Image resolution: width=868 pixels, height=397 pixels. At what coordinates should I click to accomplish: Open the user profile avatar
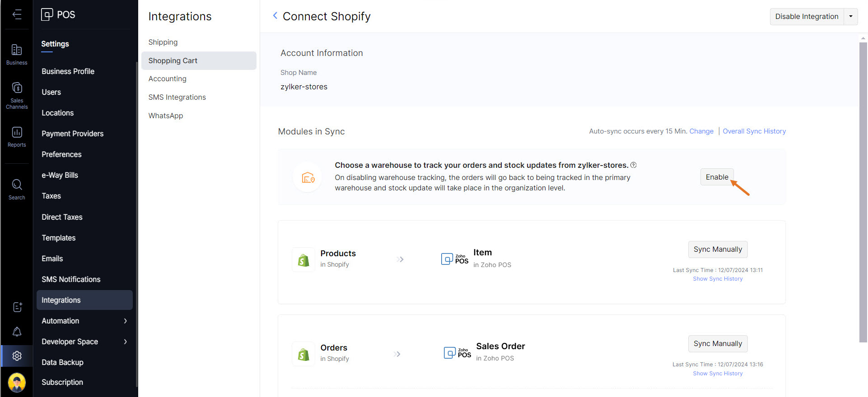(x=17, y=383)
